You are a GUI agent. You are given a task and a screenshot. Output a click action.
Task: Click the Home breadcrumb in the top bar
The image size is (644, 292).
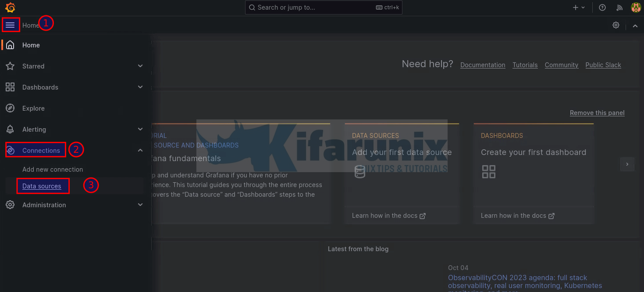coord(30,25)
